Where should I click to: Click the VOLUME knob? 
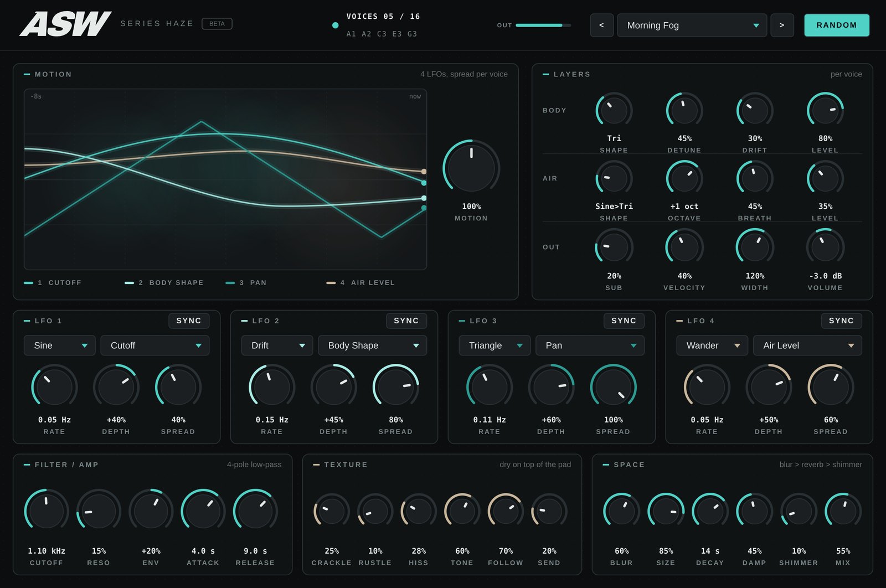click(x=825, y=247)
